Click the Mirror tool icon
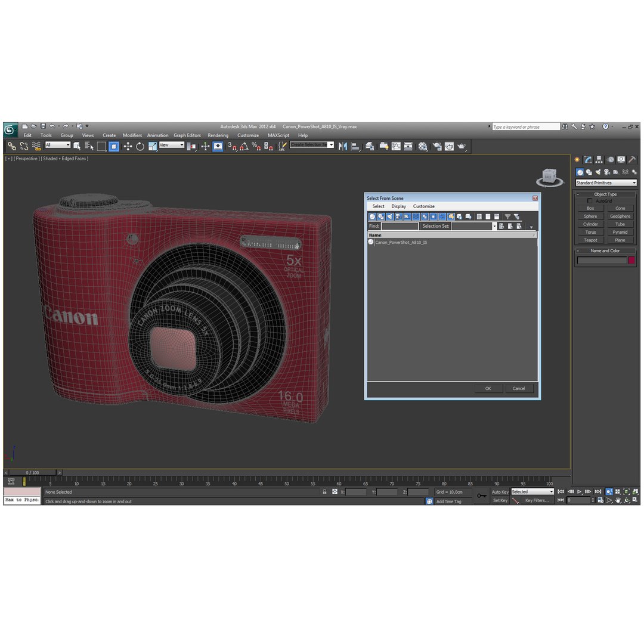Screen dimensions: 644x644 tap(342, 146)
